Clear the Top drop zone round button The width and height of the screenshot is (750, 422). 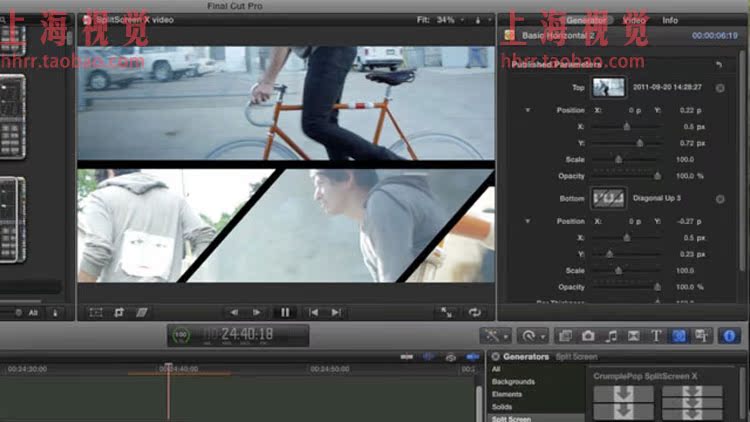point(720,88)
